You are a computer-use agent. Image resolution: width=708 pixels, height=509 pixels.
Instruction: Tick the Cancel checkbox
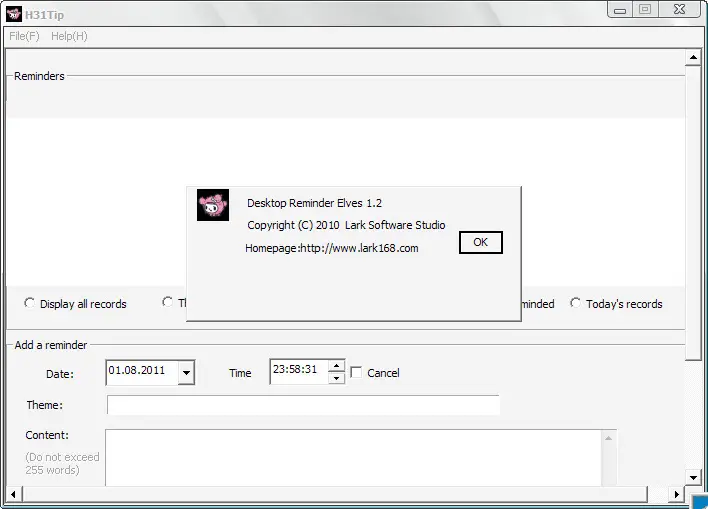click(x=356, y=373)
